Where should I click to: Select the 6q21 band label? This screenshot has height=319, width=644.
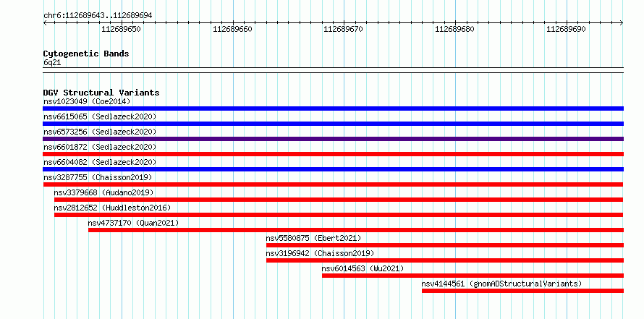coord(52,62)
